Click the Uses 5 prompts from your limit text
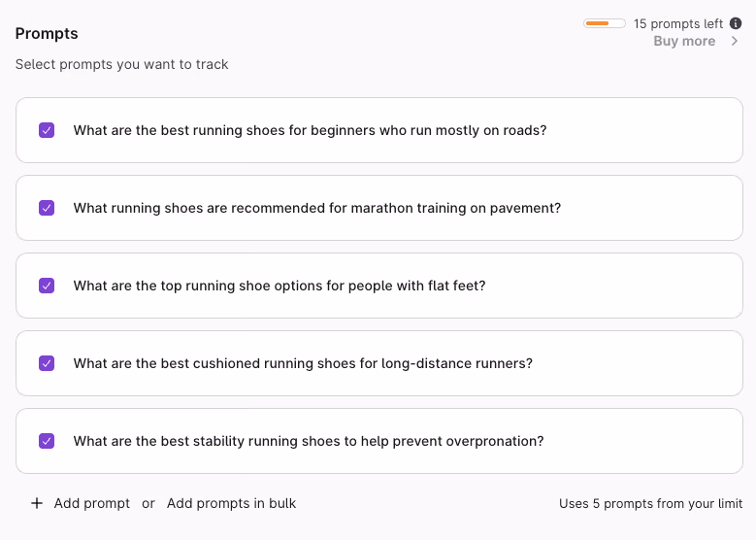The height and width of the screenshot is (540, 756). tap(651, 504)
